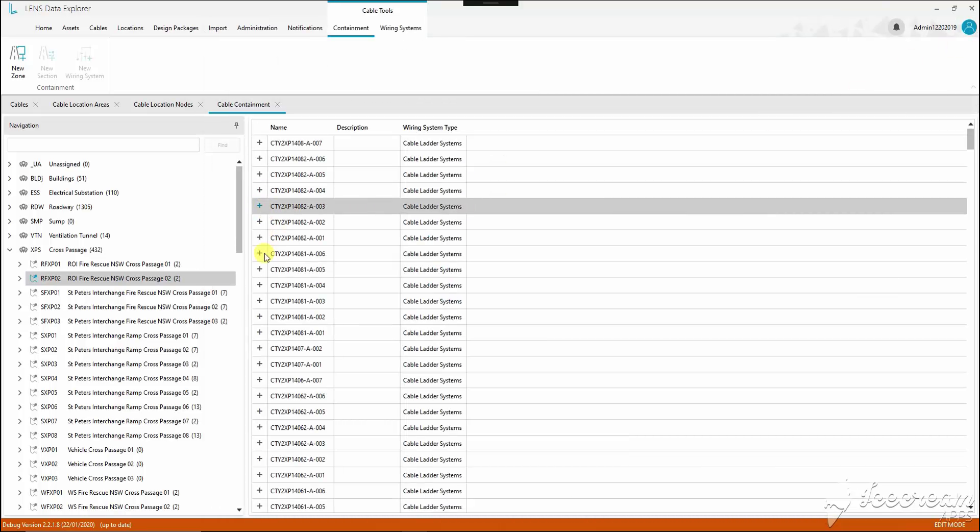Switch to Cable Location Areas tab
980x532 pixels.
coord(81,105)
